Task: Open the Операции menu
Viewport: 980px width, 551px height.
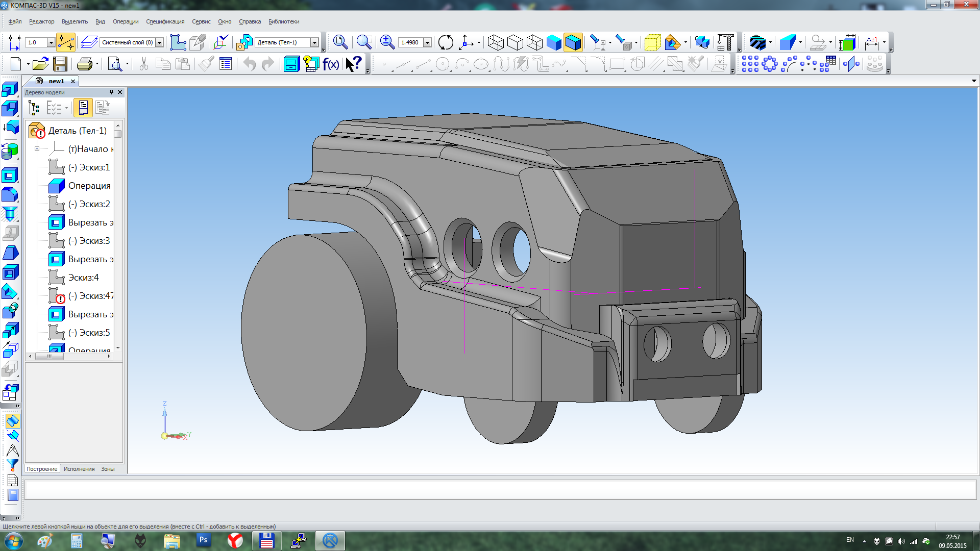Action: click(x=126, y=21)
